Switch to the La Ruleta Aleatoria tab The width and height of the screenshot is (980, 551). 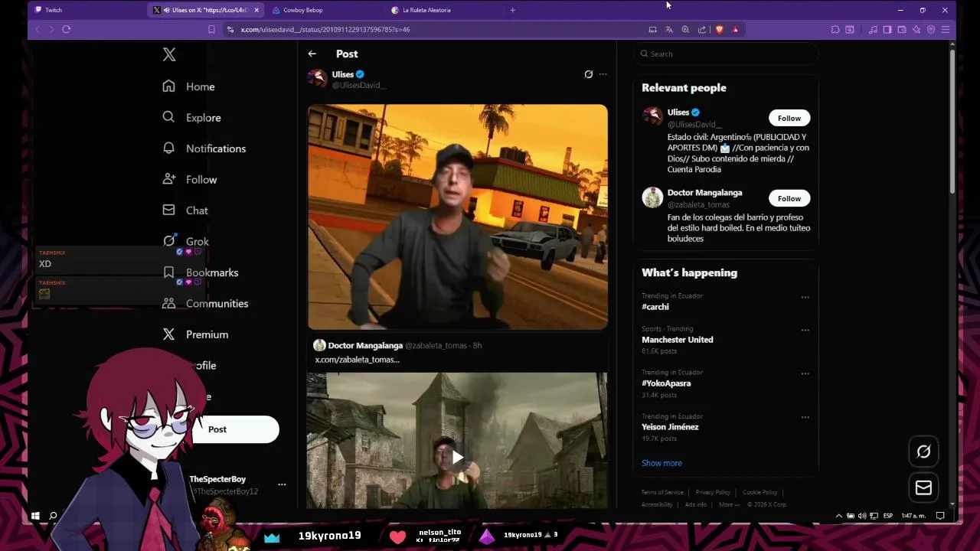tap(444, 10)
